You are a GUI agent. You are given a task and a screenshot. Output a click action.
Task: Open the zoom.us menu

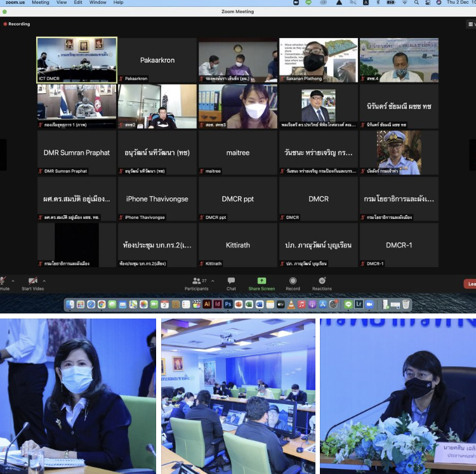15,3
